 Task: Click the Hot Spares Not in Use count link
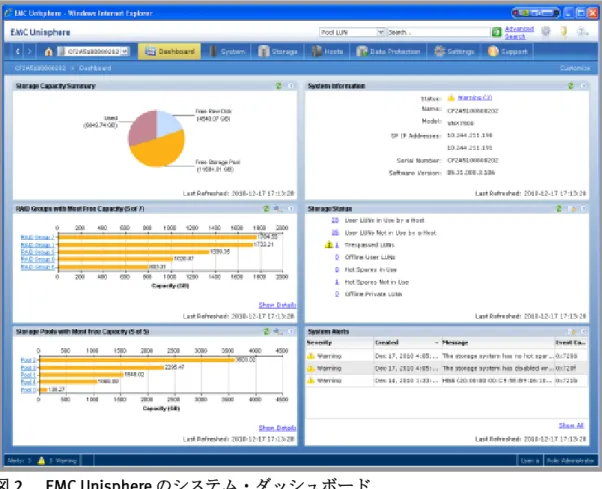tap(337, 282)
